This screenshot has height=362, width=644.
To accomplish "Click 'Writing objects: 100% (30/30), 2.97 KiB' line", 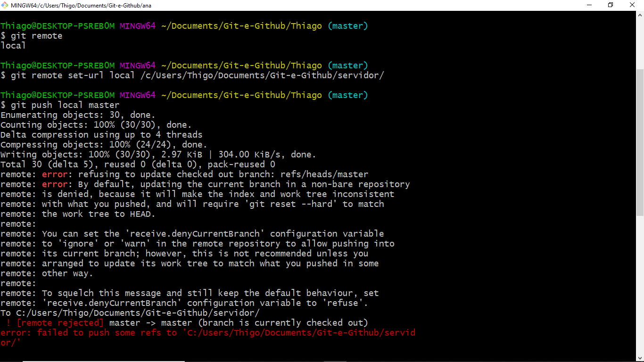I will click(158, 155).
